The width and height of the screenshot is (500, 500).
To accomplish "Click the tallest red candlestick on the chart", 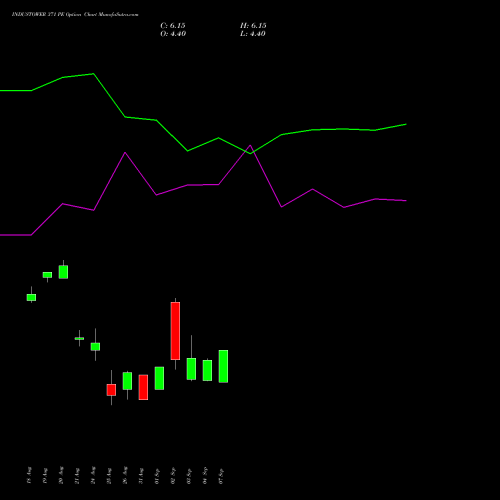I will tap(175, 331).
